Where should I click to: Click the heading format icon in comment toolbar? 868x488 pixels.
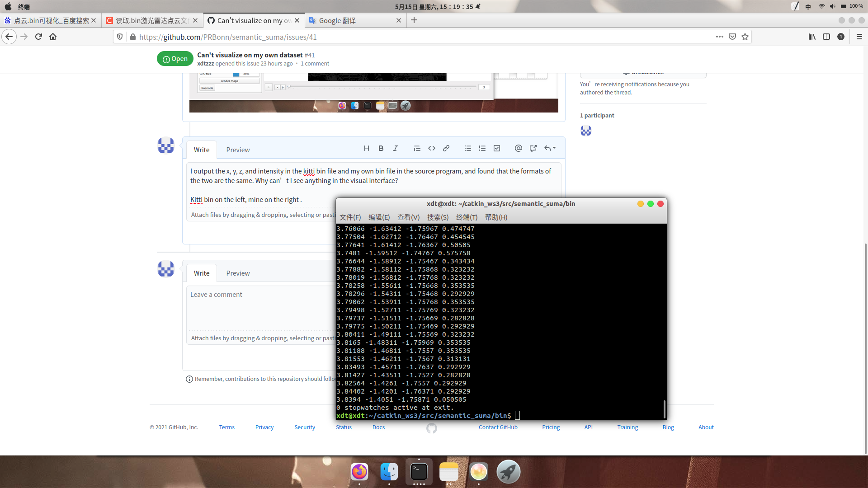367,148
